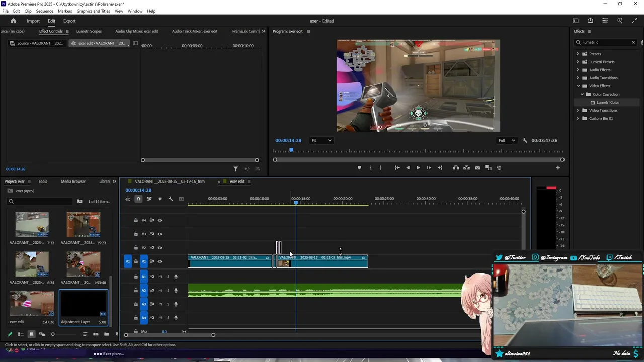Enable voice-over record on track A3
Viewport: 644px width, 362px height.
176,304
